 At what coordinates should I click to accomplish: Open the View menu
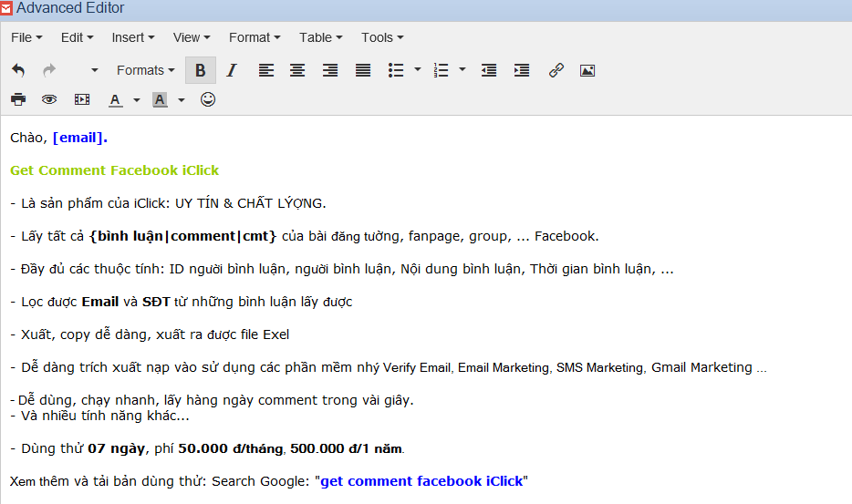click(192, 37)
